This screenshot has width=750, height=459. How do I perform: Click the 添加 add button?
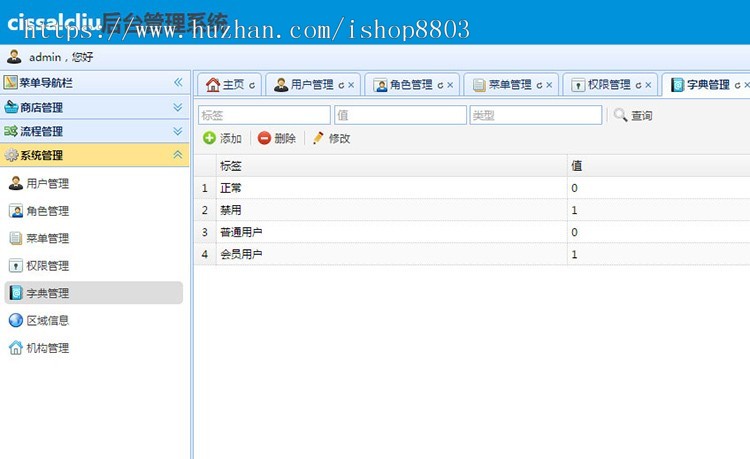222,138
